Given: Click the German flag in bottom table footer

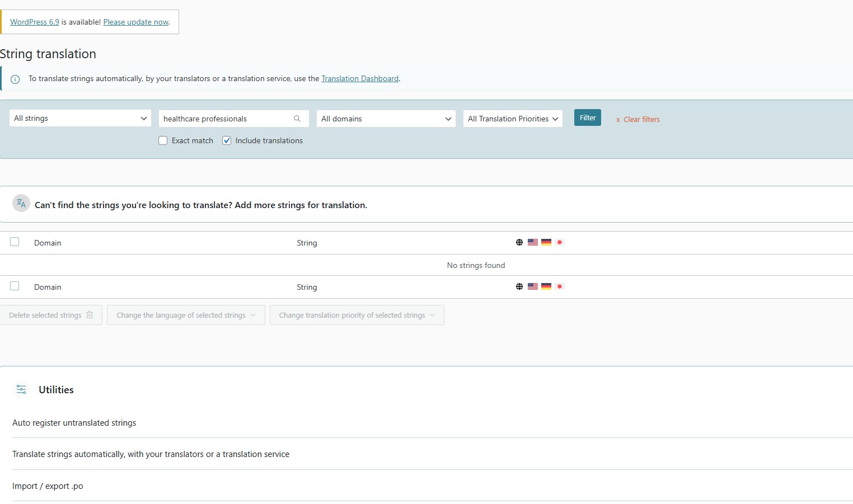Looking at the screenshot, I should pyautogui.click(x=546, y=286).
